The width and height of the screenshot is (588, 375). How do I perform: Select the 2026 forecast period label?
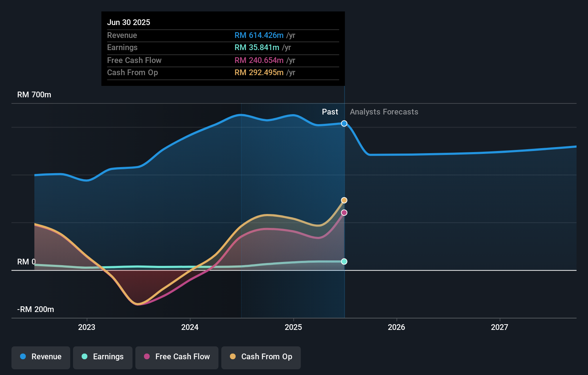pyautogui.click(x=396, y=327)
